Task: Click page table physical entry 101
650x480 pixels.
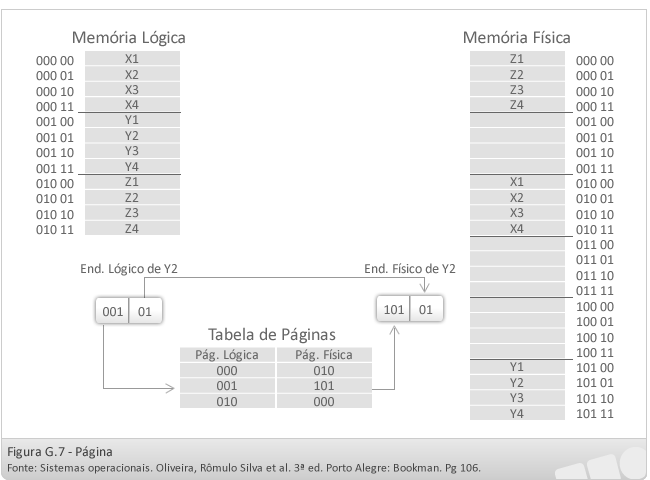Action: click(x=324, y=386)
